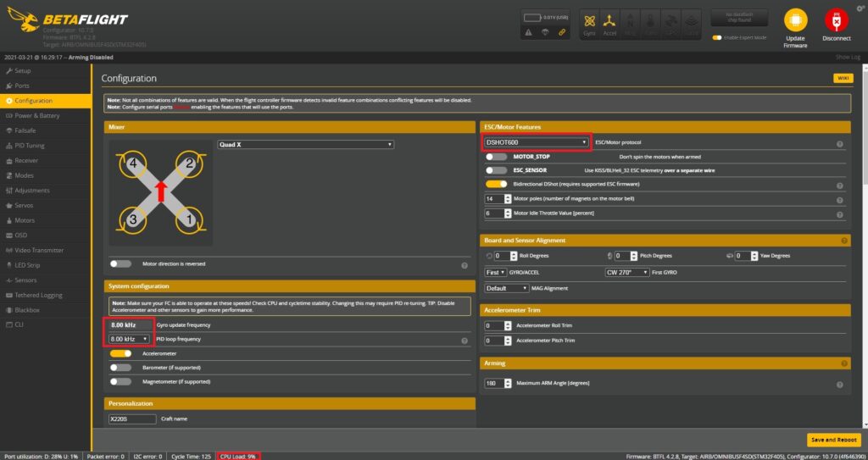Open Power & Battery tab
Image resolution: width=868 pixels, height=460 pixels.
pos(46,116)
